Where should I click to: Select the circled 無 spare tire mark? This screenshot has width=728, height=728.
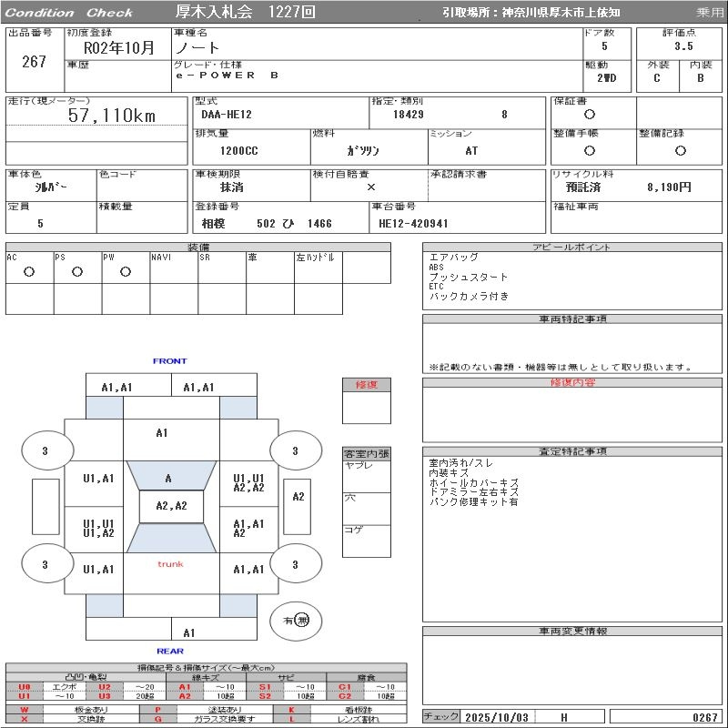click(x=302, y=620)
